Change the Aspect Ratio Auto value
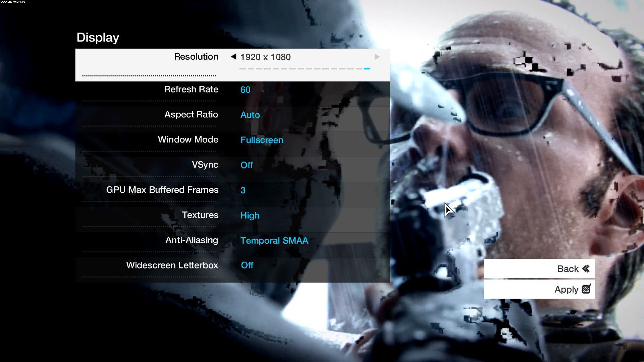 pyautogui.click(x=250, y=115)
